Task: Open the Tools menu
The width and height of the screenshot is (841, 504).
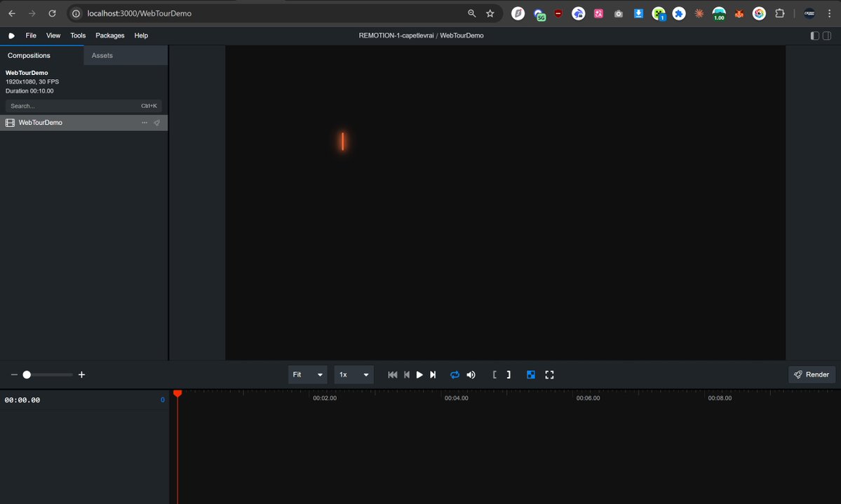Action: click(78, 35)
